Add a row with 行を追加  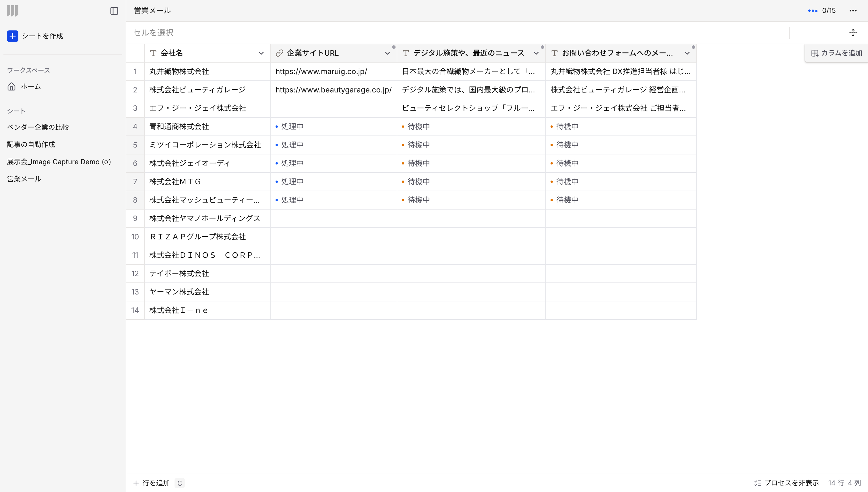[152, 483]
